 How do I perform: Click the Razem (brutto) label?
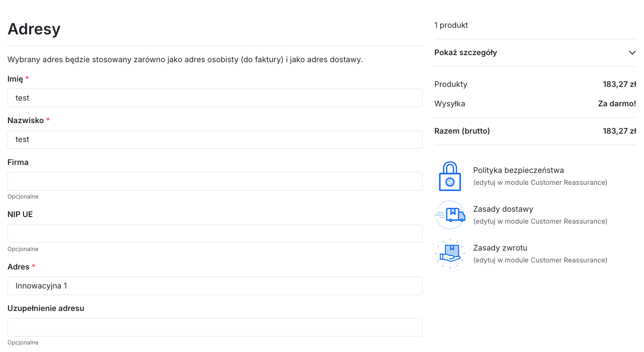tap(462, 131)
